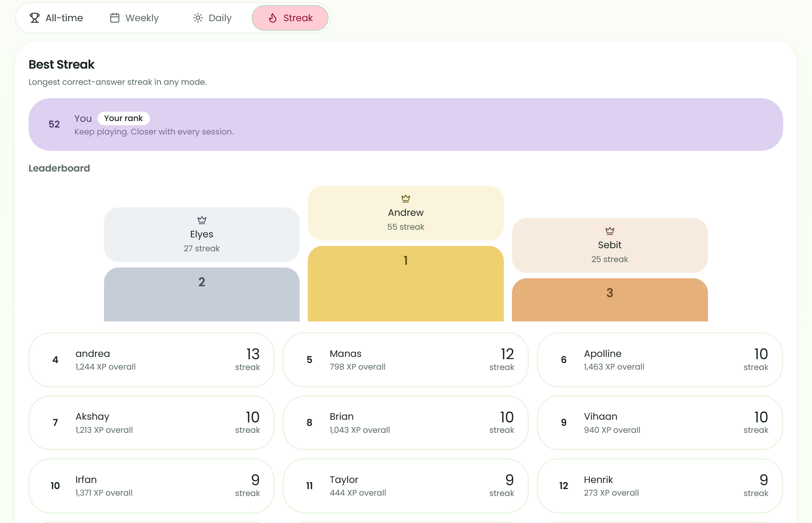
Task: Click the 'Best Streak' heading
Action: (x=62, y=64)
